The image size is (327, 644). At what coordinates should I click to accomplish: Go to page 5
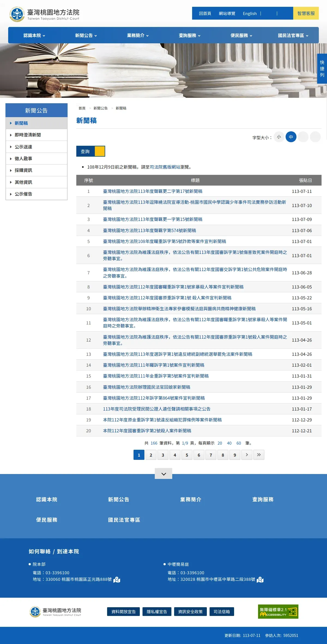pos(187,455)
